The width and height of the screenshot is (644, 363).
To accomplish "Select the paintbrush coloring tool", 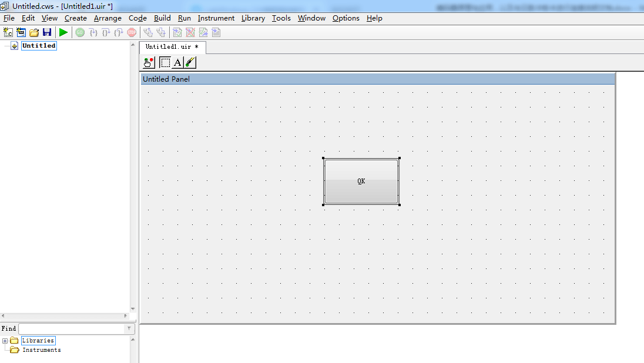I will [x=190, y=62].
